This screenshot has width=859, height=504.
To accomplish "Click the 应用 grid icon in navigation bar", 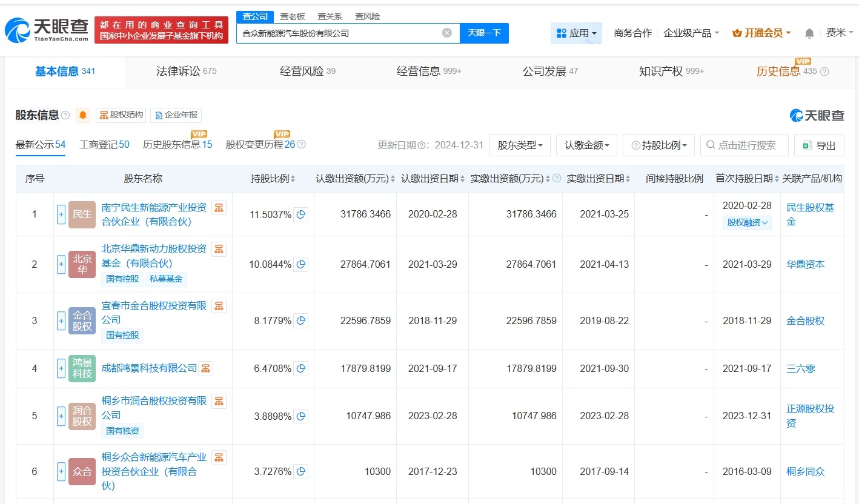I will (x=560, y=33).
